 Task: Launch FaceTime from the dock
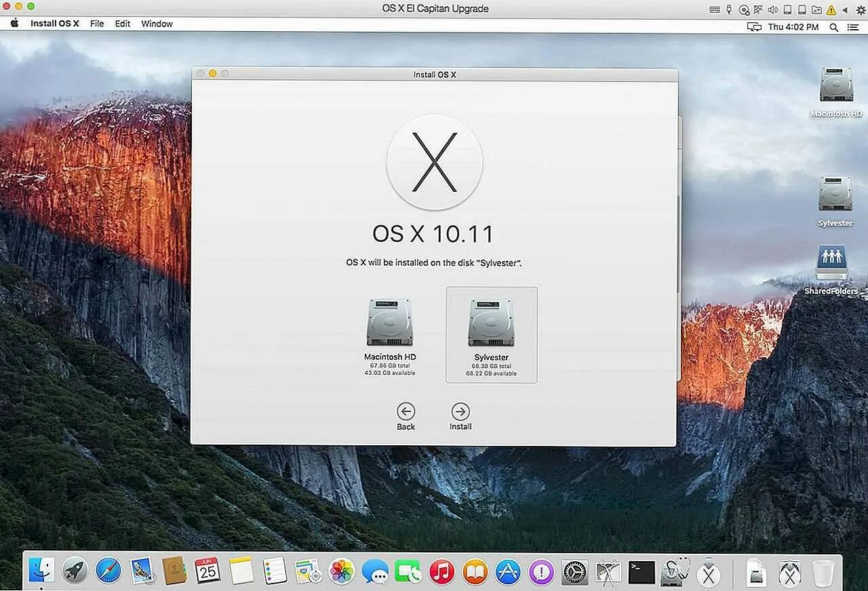[408, 571]
